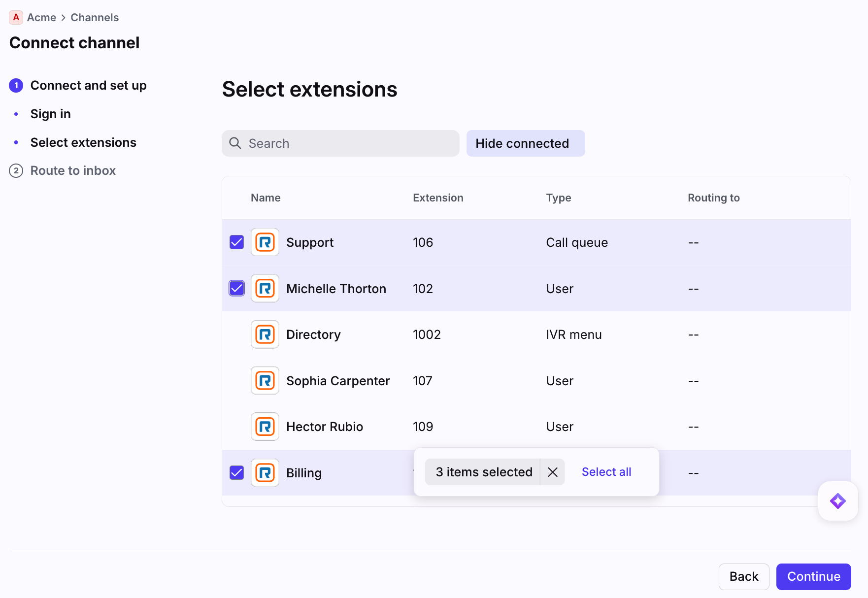Go to the Select extensions substep

(83, 142)
